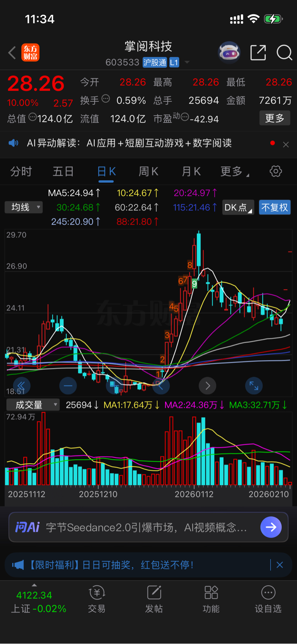Tap the minus zoom-out chart button
The image size is (297, 644).
(68, 385)
